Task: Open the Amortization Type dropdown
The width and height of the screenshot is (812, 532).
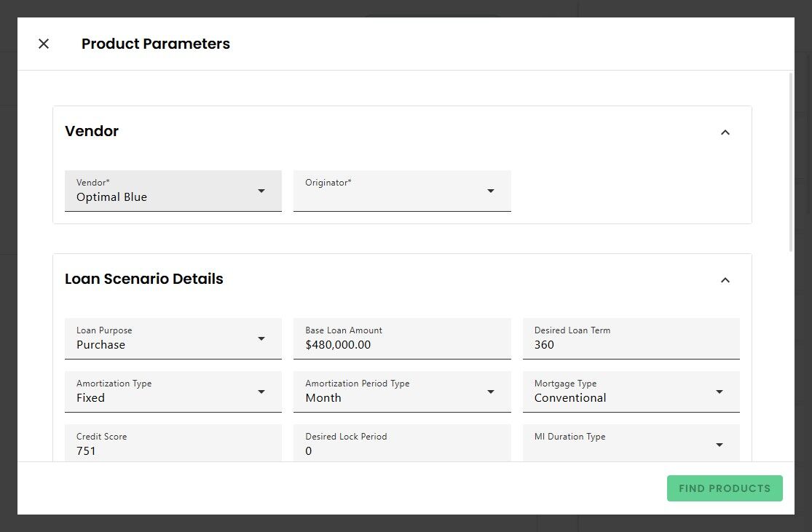Action: tap(164, 392)
